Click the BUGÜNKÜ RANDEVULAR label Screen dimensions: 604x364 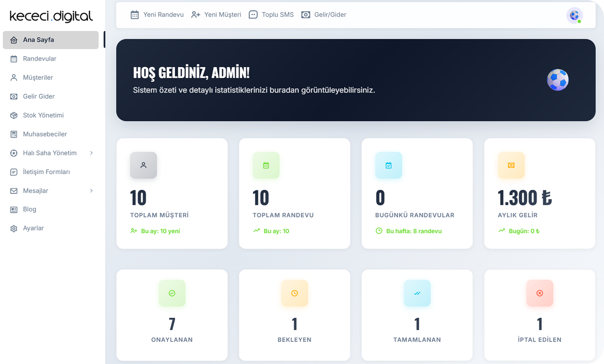click(x=415, y=215)
